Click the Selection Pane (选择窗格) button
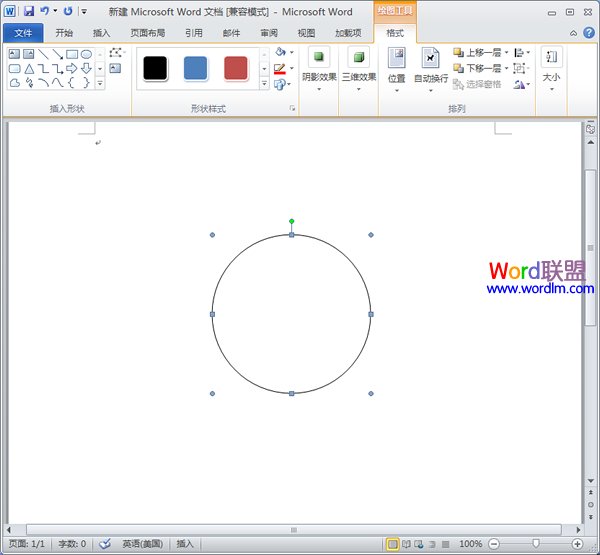Image resolution: width=600 pixels, height=555 pixels. coord(477,84)
